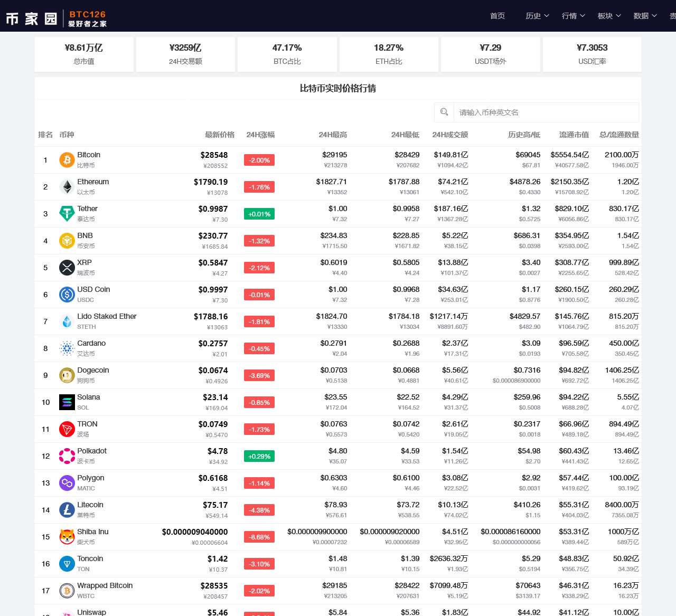Click the Dogecoin logo icon
The image size is (676, 616).
click(x=67, y=375)
